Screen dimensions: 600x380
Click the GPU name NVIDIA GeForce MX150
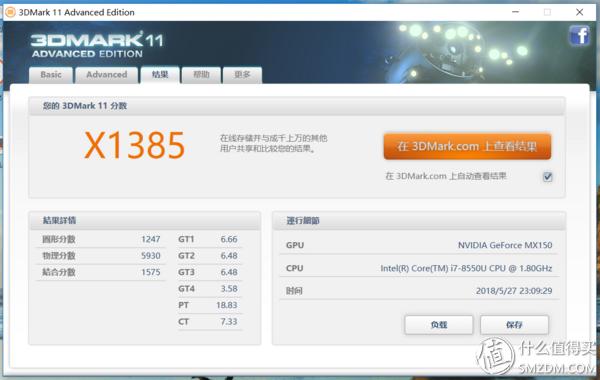pyautogui.click(x=505, y=245)
